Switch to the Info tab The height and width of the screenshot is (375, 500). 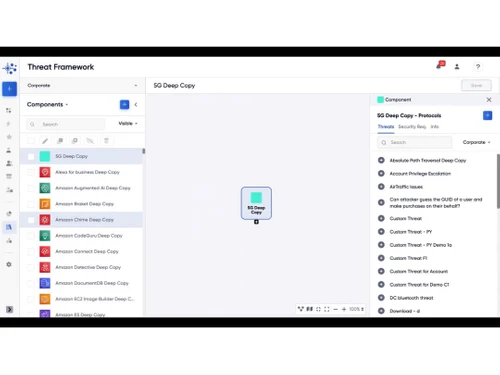pyautogui.click(x=435, y=127)
